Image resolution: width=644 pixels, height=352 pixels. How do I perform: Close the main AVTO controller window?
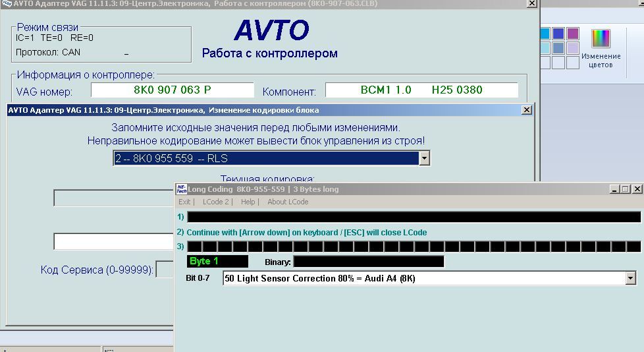click(x=531, y=3)
